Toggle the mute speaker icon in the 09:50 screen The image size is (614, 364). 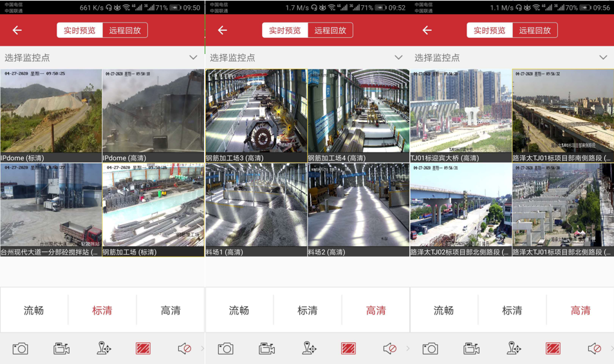tap(184, 349)
